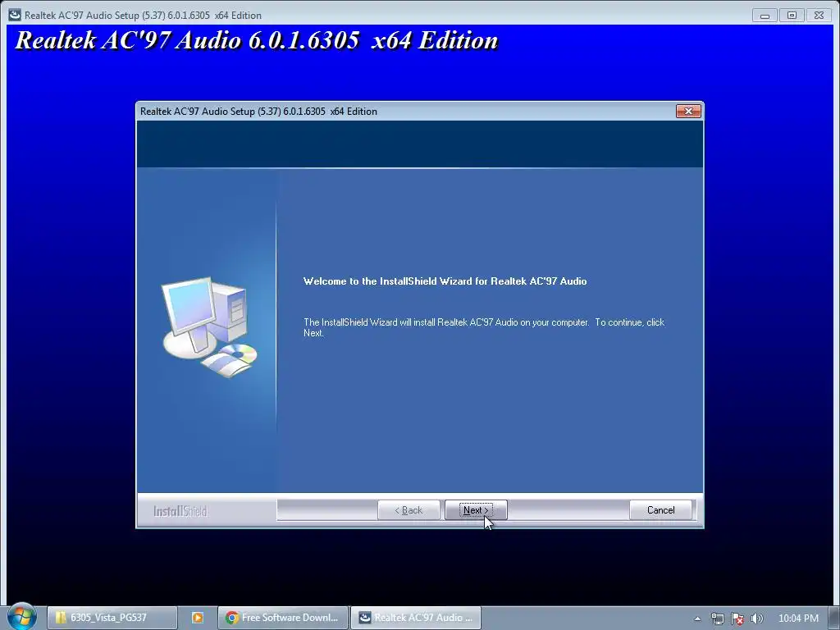Click the wizard dialog title bar text
This screenshot has height=630, width=840.
coord(258,112)
